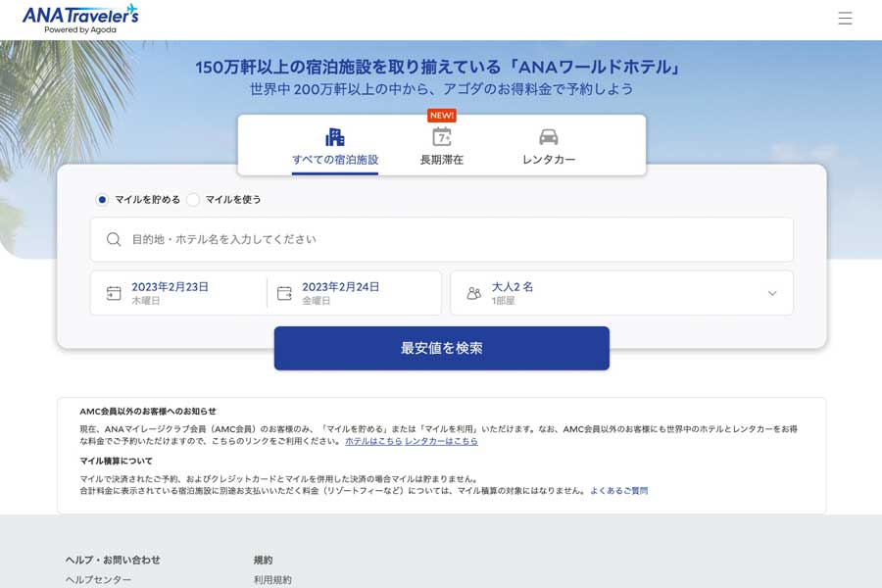
Task: Click the rental car icon
Action: (549, 137)
